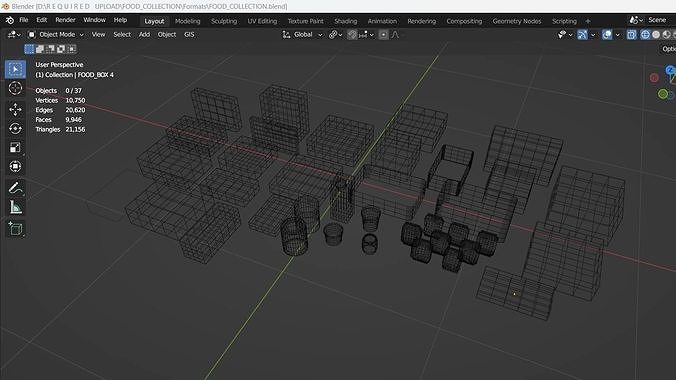Expand the gizmo options arrow
This screenshot has width=676, height=380.
point(593,35)
